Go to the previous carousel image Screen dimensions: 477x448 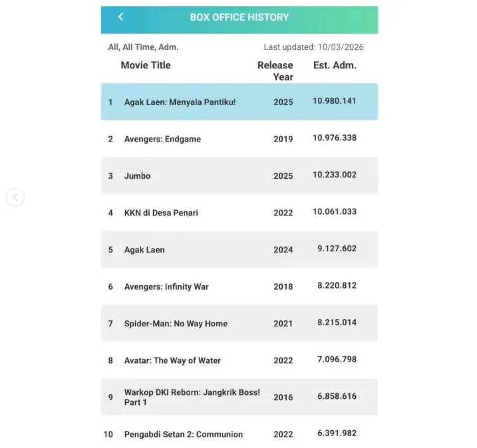pyautogui.click(x=15, y=197)
